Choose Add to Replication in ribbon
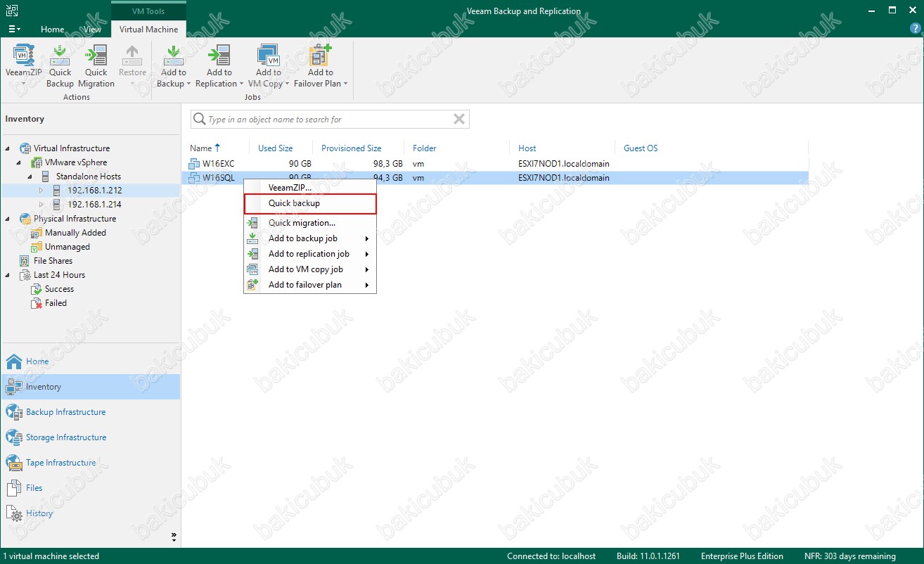The height and width of the screenshot is (564, 924). [x=219, y=65]
